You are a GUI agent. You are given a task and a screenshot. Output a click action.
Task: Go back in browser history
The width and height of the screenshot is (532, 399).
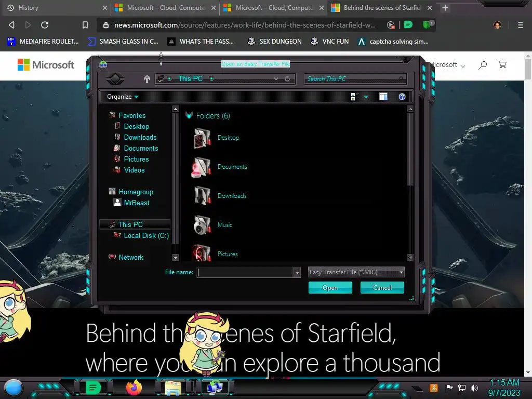[11, 25]
